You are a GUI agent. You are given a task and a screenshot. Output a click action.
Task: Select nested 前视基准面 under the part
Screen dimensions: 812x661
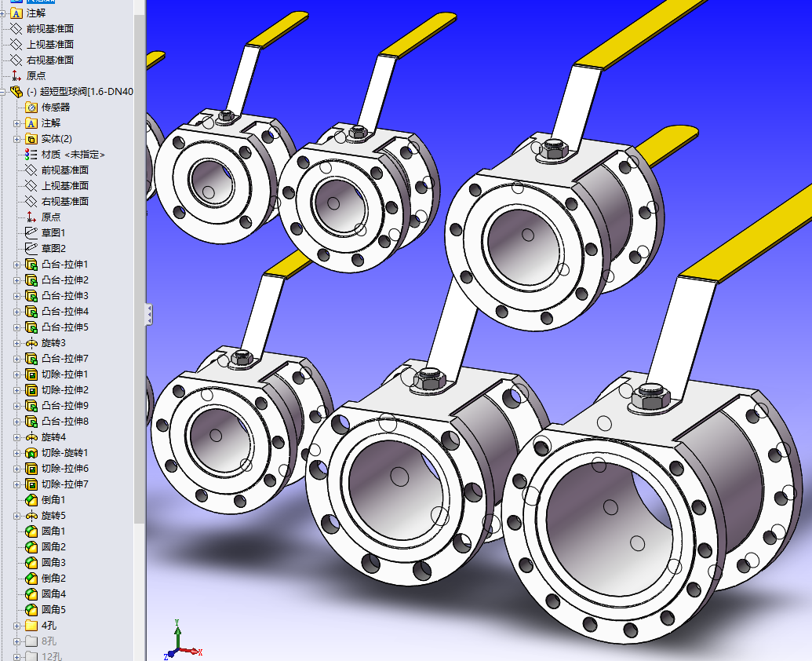click(x=65, y=170)
